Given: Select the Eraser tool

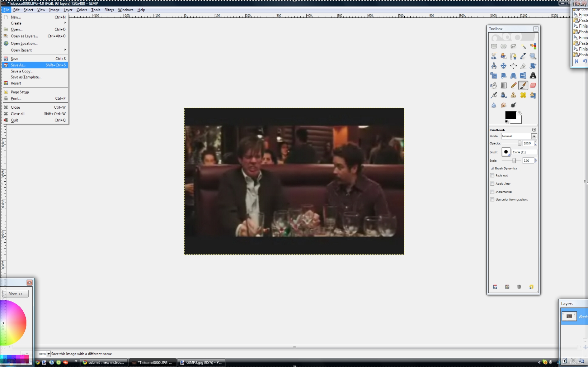Looking at the screenshot, I should pos(533,85).
